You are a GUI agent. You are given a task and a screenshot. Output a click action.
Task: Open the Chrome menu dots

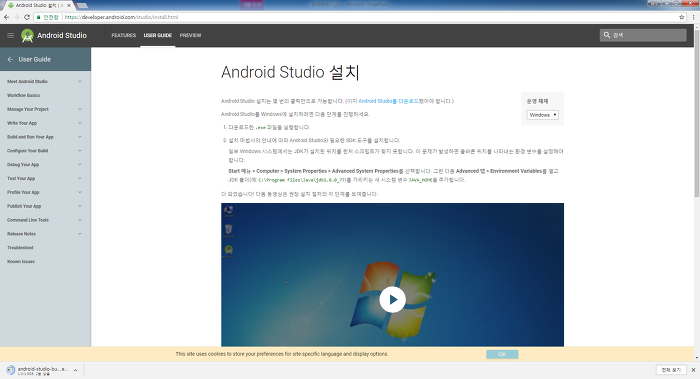694,17
